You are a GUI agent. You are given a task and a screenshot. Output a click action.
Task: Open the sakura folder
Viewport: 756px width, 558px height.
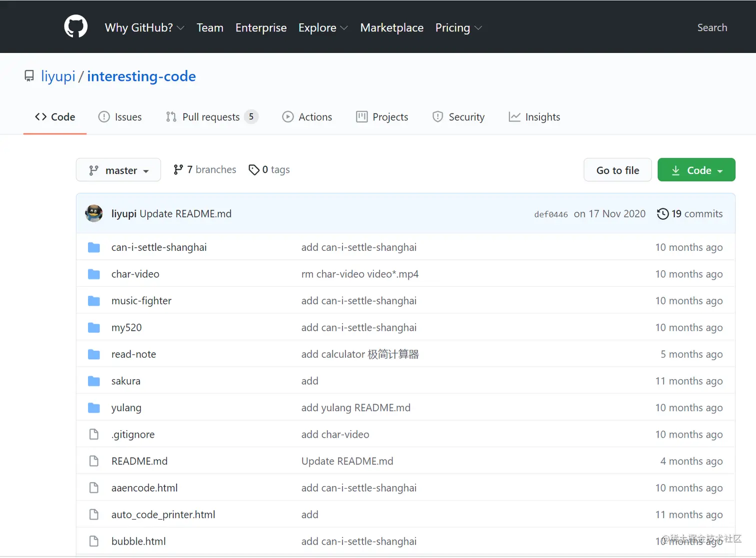[126, 381]
